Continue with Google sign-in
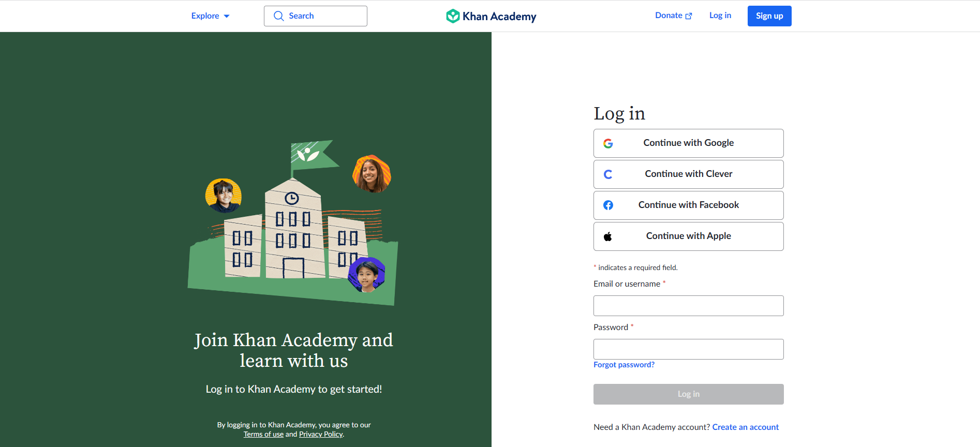Image resolution: width=980 pixels, height=447 pixels. pyautogui.click(x=689, y=143)
